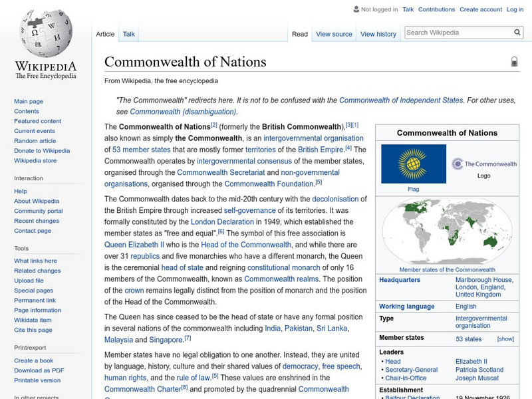Open Commonwealth Charter link
This screenshot has width=532, height=399.
[143, 389]
